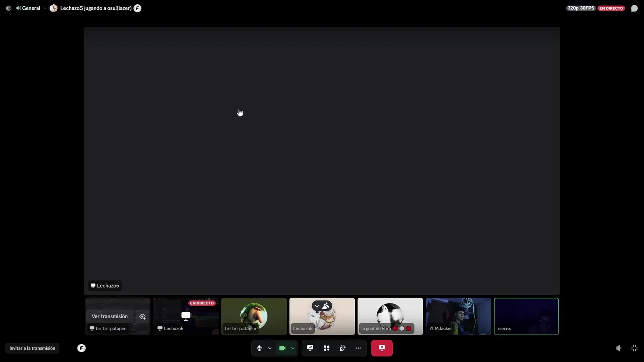Adjust stream volume via the speaker icon
644x362 pixels.
619,348
